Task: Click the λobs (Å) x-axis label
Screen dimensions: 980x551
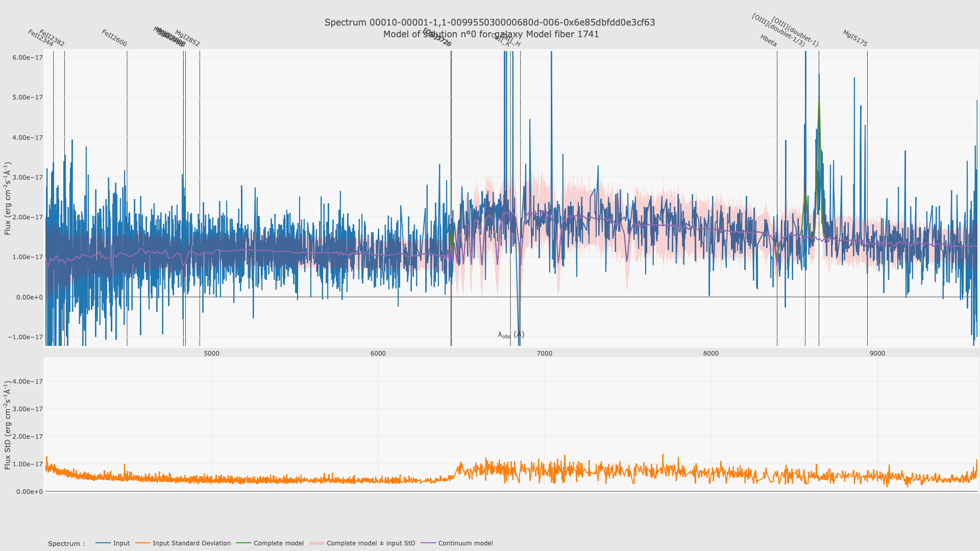Action: tap(511, 335)
